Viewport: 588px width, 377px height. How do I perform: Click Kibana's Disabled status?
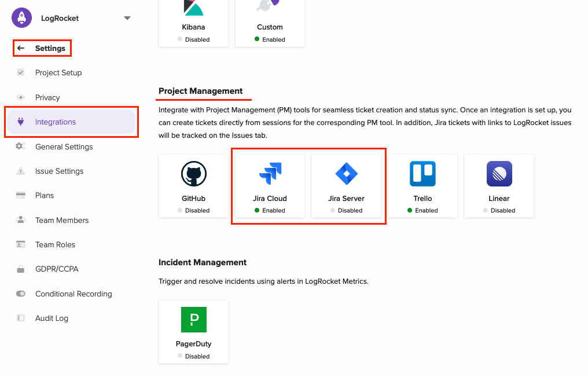point(193,39)
